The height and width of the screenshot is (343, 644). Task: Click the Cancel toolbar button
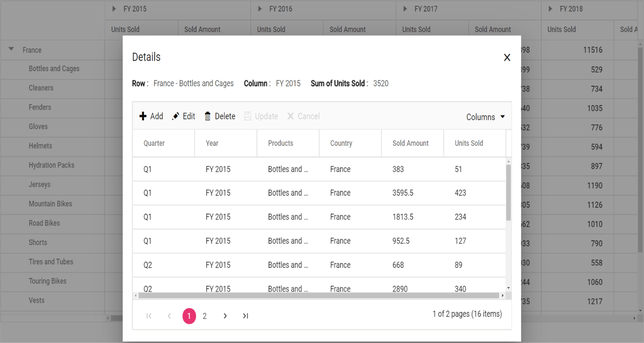coord(303,116)
